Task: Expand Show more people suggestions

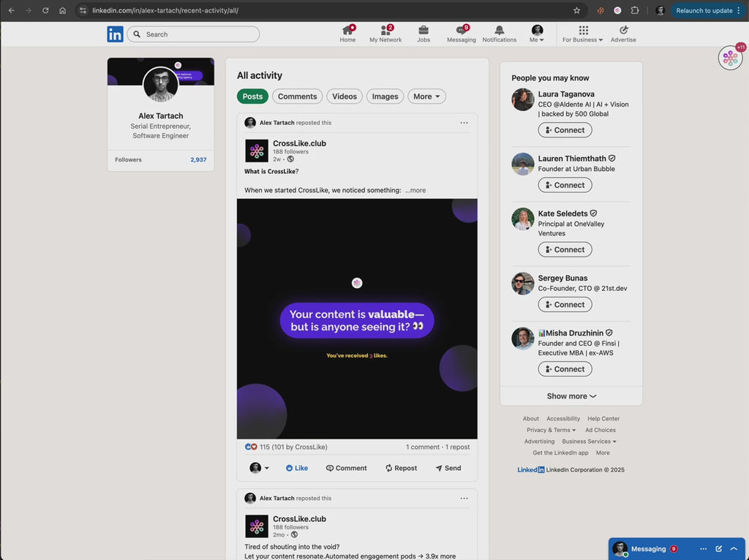Action: coord(571,396)
